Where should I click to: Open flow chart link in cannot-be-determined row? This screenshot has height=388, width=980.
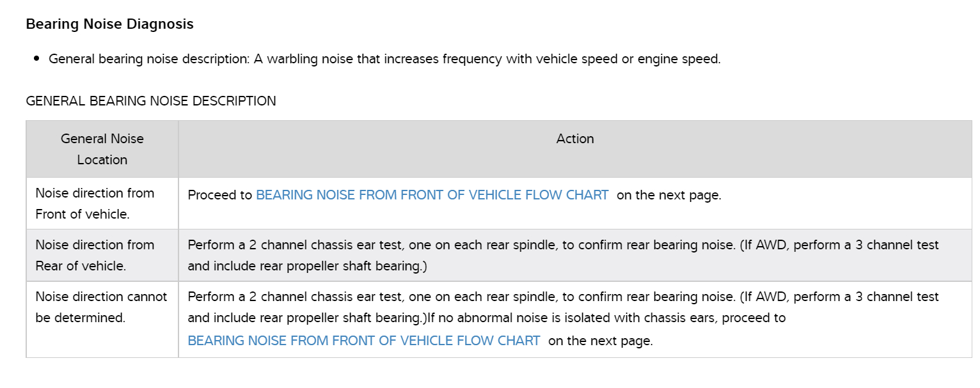[x=363, y=341]
